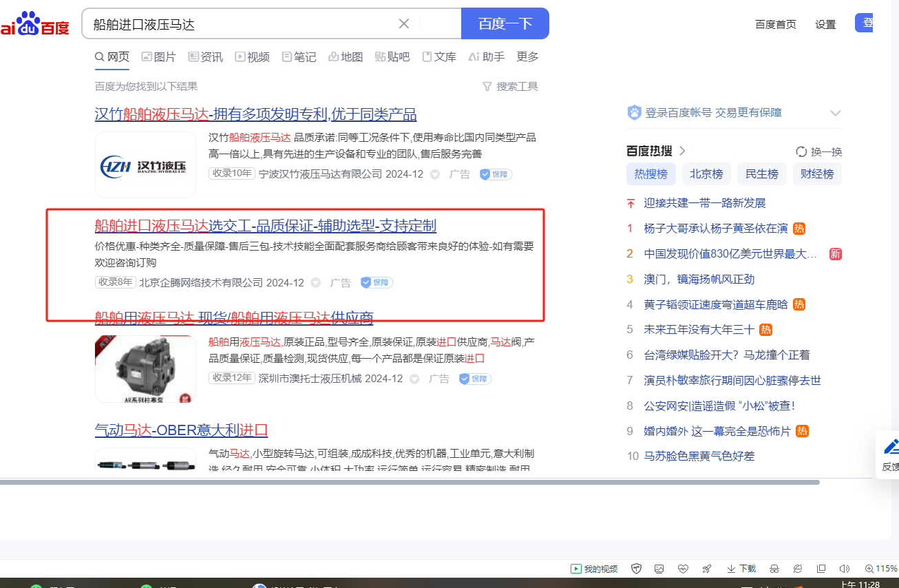Open the 地图 tab
This screenshot has width=899, height=588.
click(x=346, y=57)
